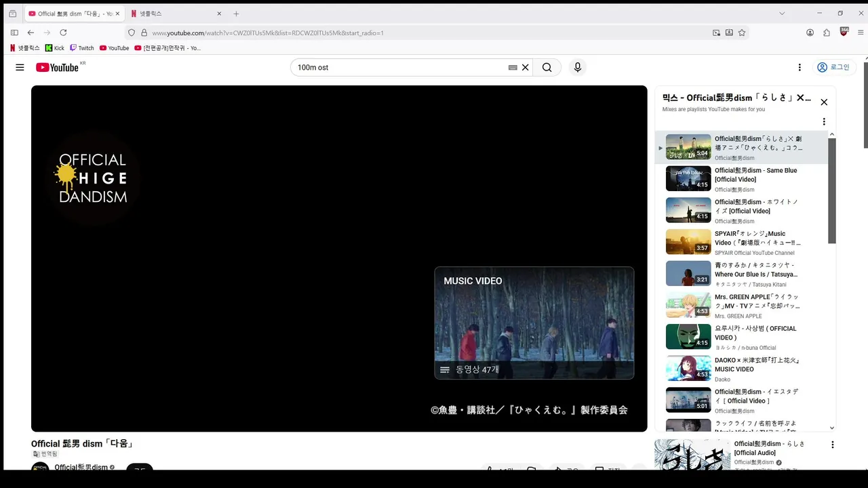868x488 pixels.
Task: Click the playlist panel scrollbar
Action: pos(832,192)
